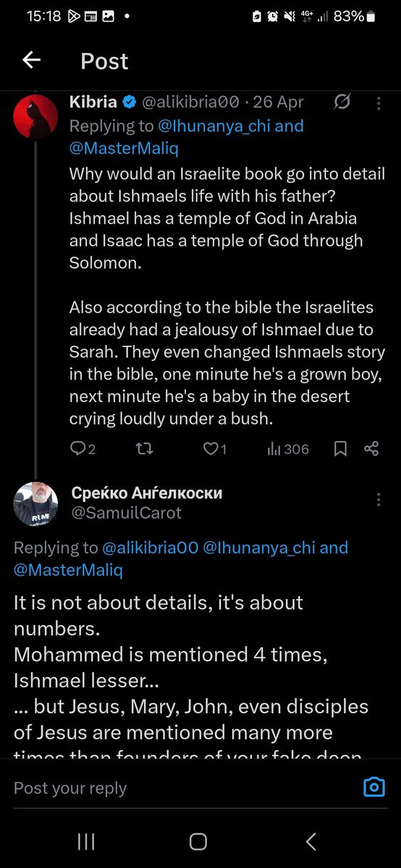
Task: Open the @SamuilCarot handle
Action: (127, 513)
